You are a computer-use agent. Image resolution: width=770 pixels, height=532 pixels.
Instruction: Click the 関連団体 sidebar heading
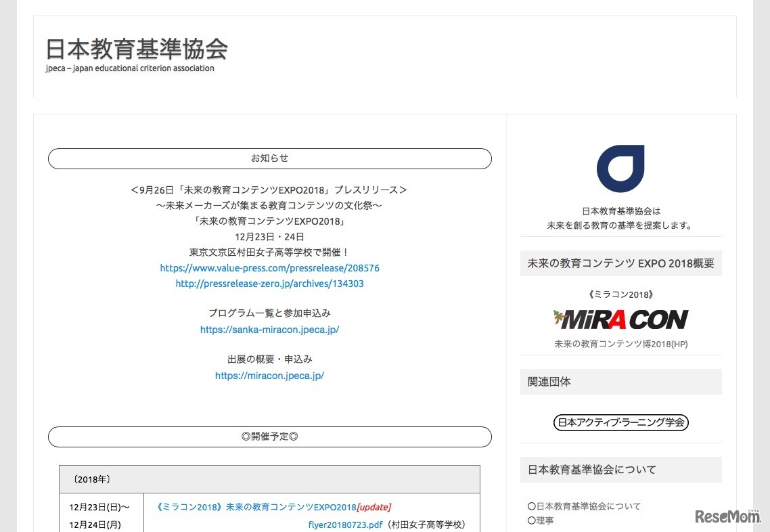(620, 382)
